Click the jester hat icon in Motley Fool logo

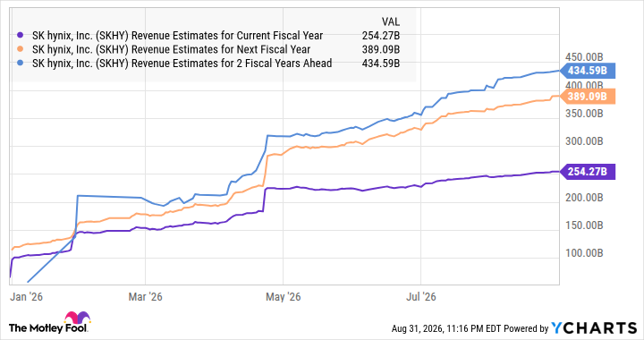coord(77,318)
